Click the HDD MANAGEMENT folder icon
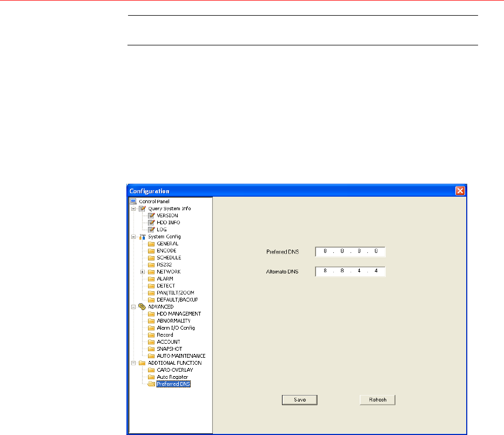 click(151, 314)
